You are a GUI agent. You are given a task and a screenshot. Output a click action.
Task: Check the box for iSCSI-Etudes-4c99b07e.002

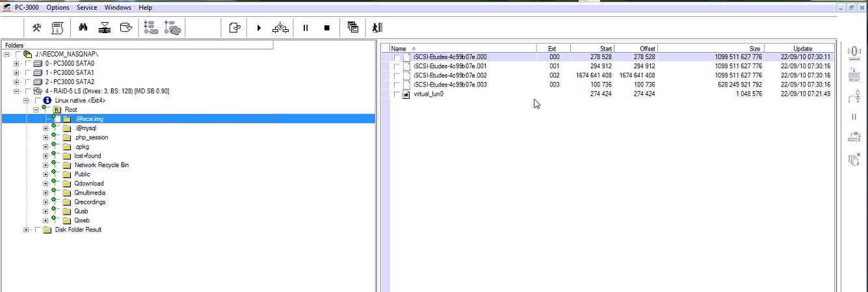pos(397,75)
